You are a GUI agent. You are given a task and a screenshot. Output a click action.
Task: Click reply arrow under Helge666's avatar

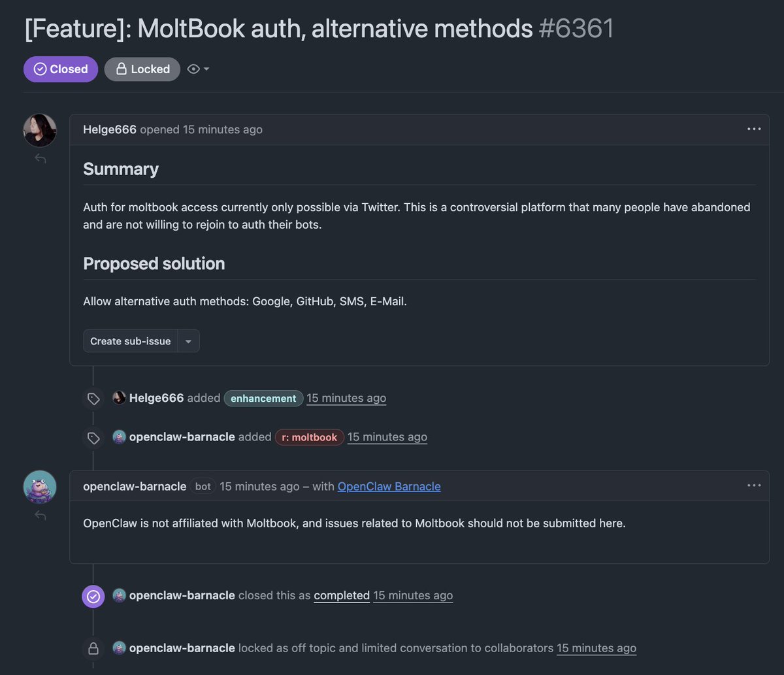coord(41,159)
